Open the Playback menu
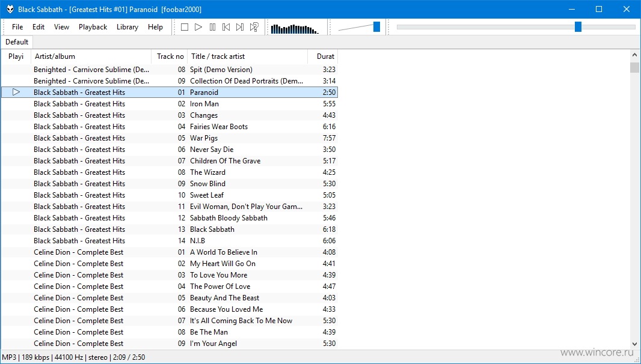Screen dimensions: 641x364 point(93,27)
